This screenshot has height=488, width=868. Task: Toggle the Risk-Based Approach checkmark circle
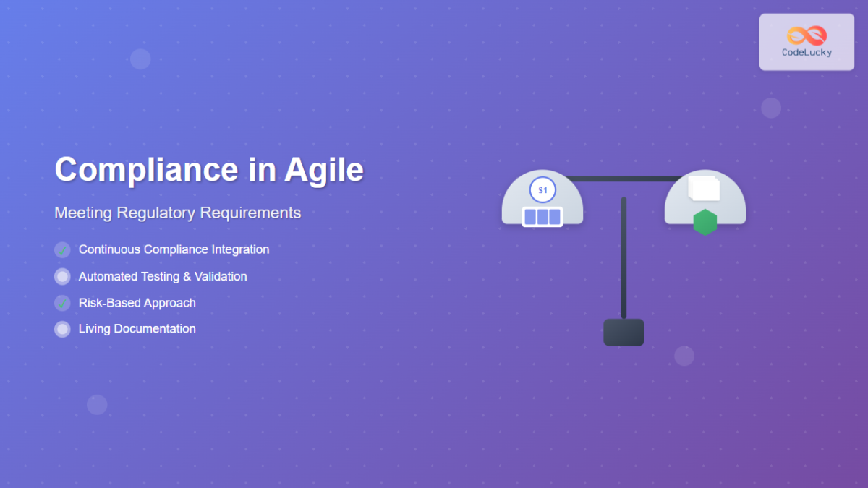(62, 303)
